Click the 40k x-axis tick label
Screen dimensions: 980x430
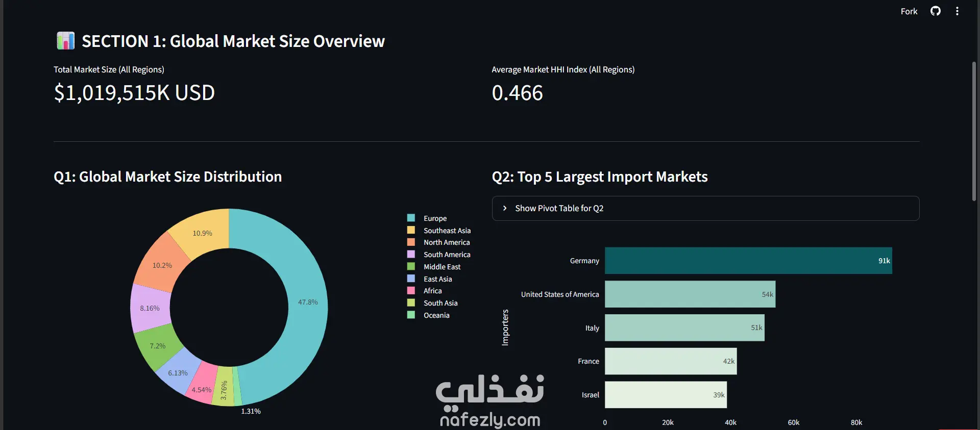coord(730,422)
